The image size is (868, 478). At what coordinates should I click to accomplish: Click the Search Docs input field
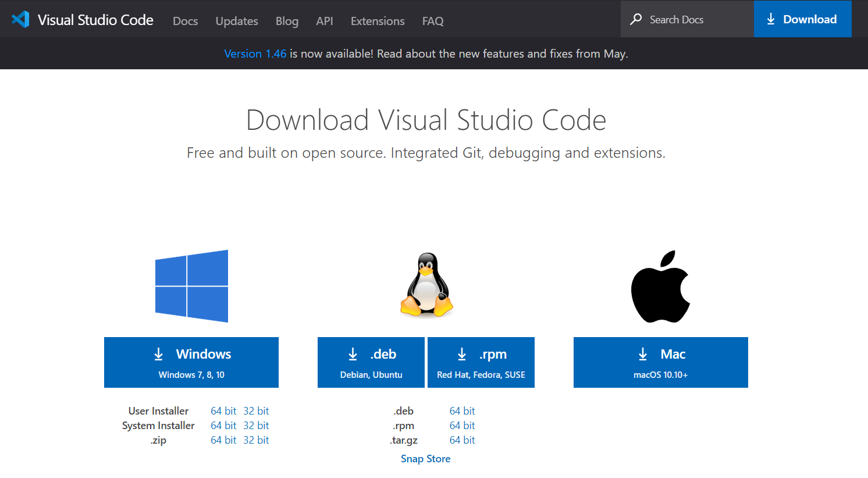point(686,19)
